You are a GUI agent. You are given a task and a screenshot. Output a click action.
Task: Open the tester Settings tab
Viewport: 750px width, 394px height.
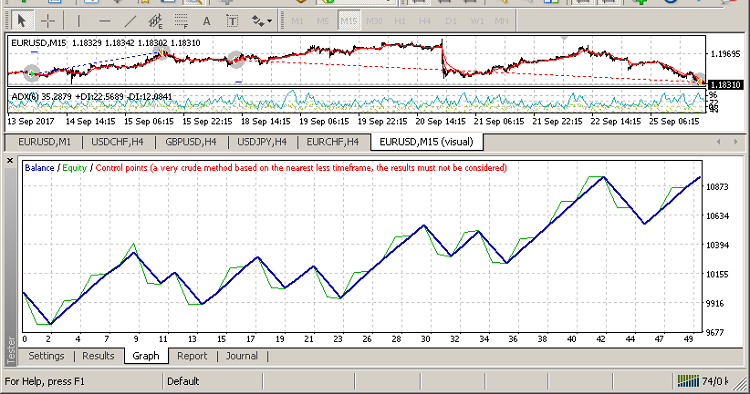tap(46, 356)
